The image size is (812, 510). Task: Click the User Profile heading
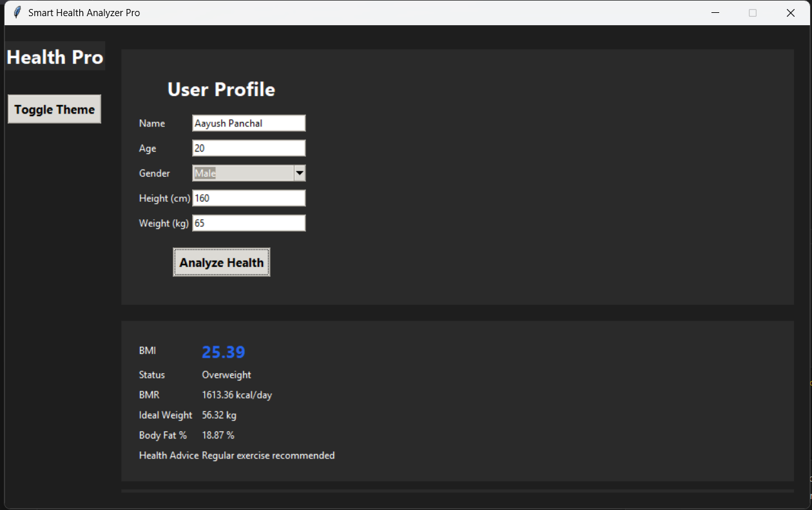[221, 89]
